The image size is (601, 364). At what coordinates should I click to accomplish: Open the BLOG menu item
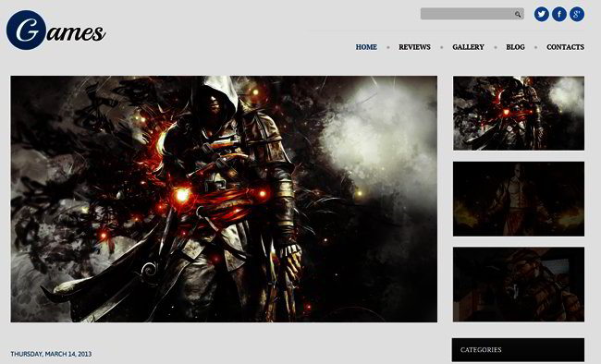pos(515,47)
